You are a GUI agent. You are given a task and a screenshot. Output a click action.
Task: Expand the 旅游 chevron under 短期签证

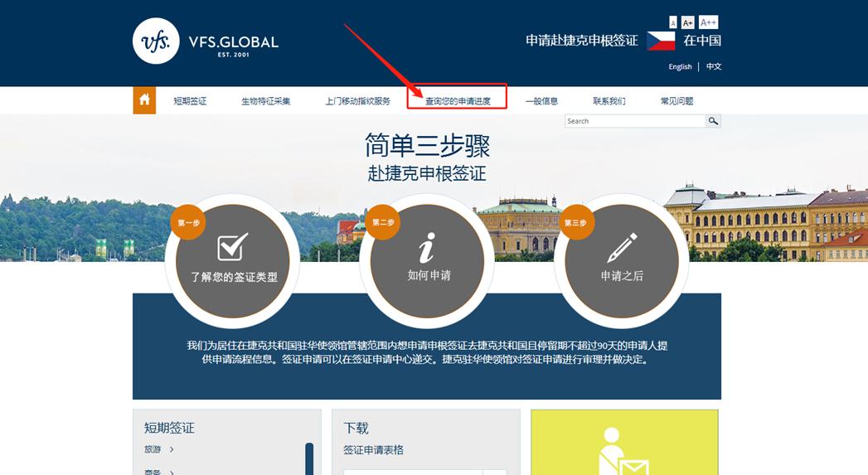click(172, 449)
